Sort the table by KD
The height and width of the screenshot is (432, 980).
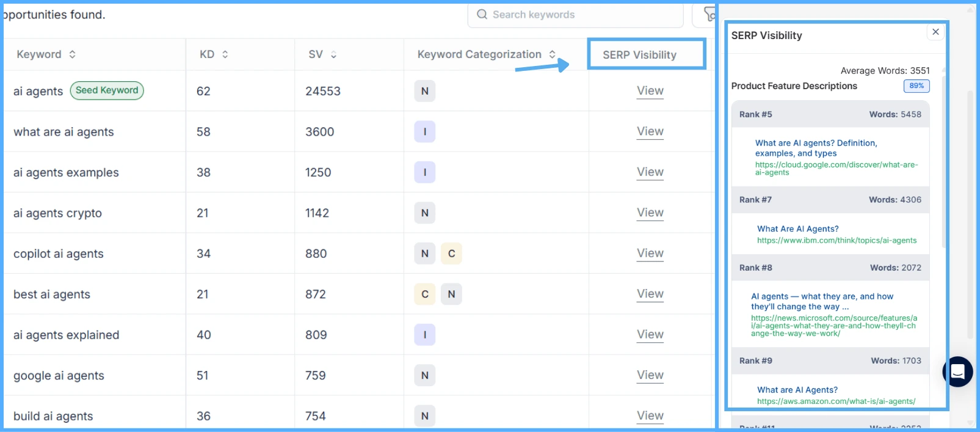[x=225, y=54]
